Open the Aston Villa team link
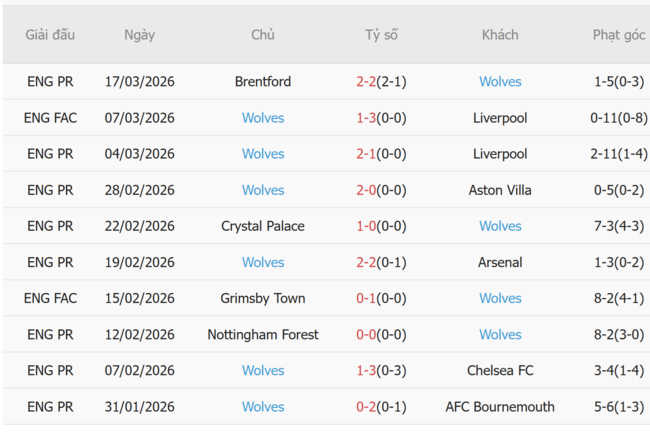 tap(500, 190)
